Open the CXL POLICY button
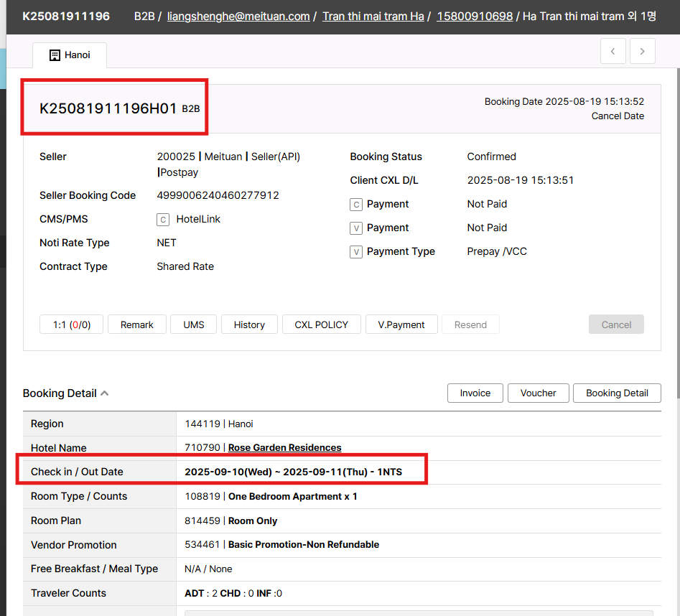The image size is (680, 616). 321,325
